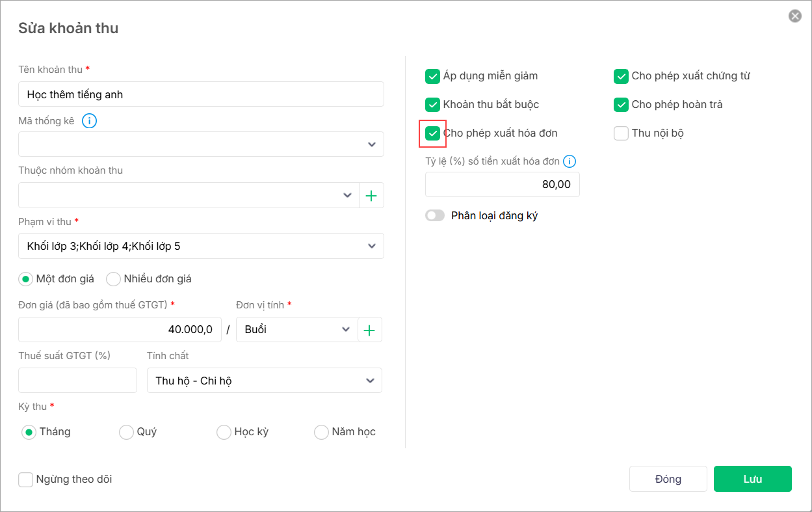Open the Mã thống kê dropdown
This screenshot has width=812, height=512.
click(x=201, y=144)
